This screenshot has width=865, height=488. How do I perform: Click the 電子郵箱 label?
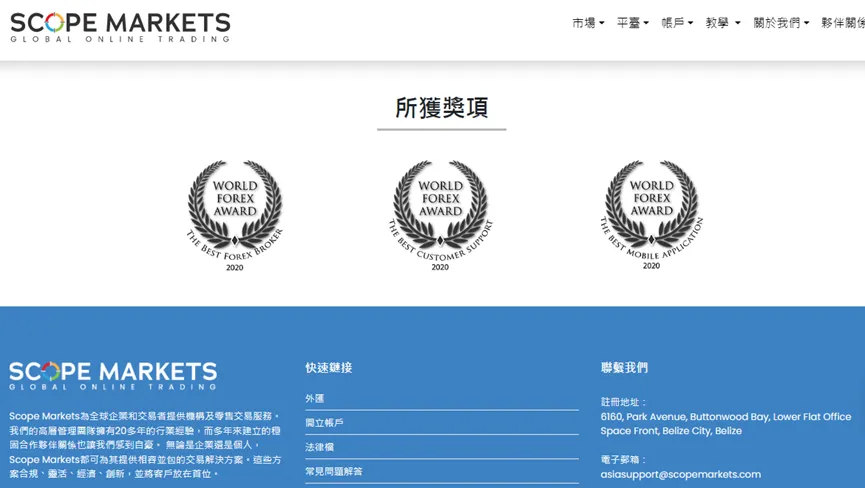[x=623, y=459]
